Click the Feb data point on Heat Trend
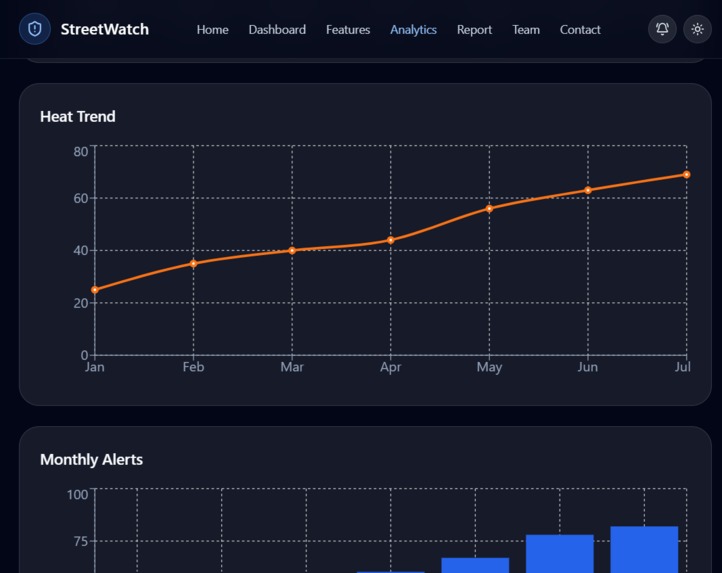 (x=193, y=263)
